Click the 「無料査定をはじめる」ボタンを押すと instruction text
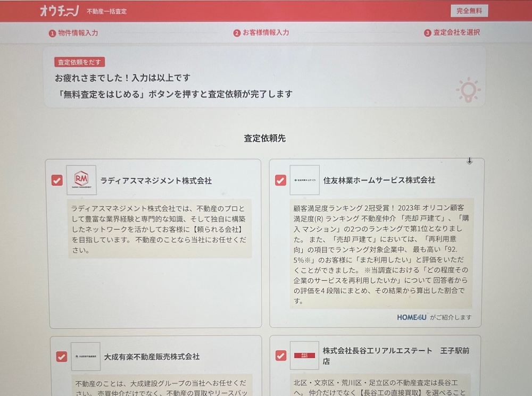Image resolution: width=532 pixels, height=396 pixels. tap(174, 94)
